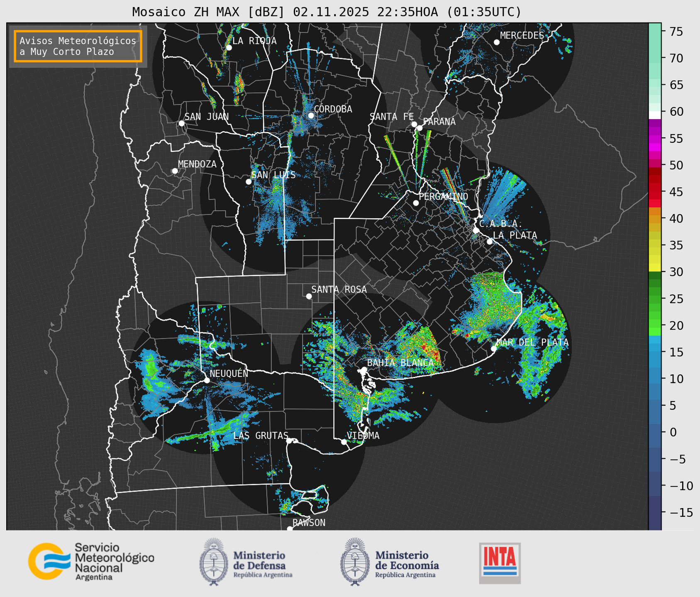Select the Bahía Blanca city marker dot

coord(364,369)
